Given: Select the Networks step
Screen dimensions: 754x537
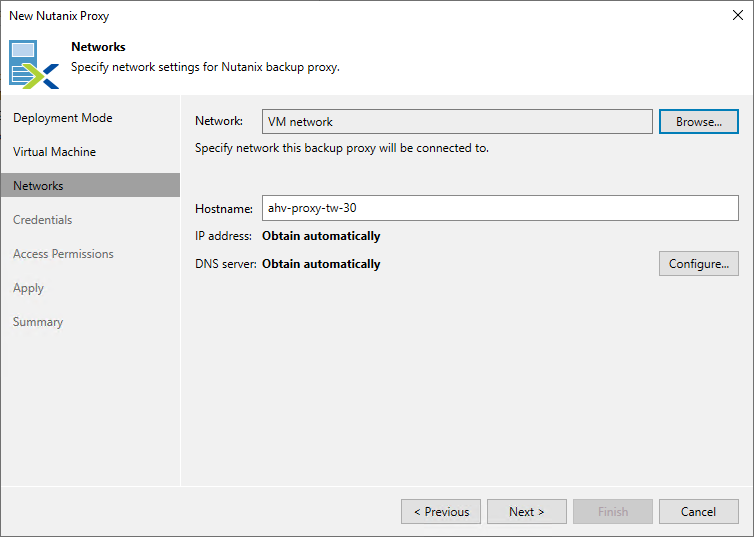Looking at the screenshot, I should [x=90, y=186].
